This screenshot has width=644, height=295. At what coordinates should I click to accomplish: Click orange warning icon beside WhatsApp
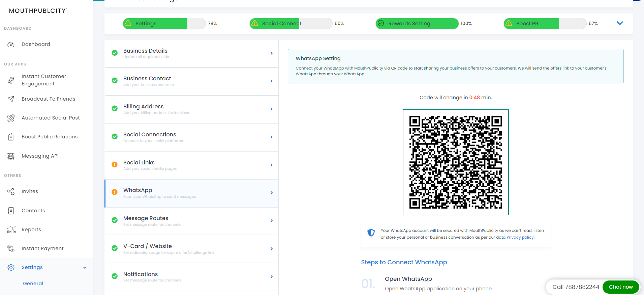[115, 192]
